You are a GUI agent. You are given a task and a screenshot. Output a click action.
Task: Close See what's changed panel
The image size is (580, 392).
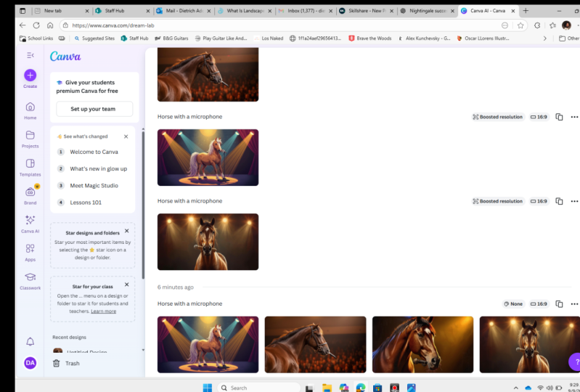126,136
